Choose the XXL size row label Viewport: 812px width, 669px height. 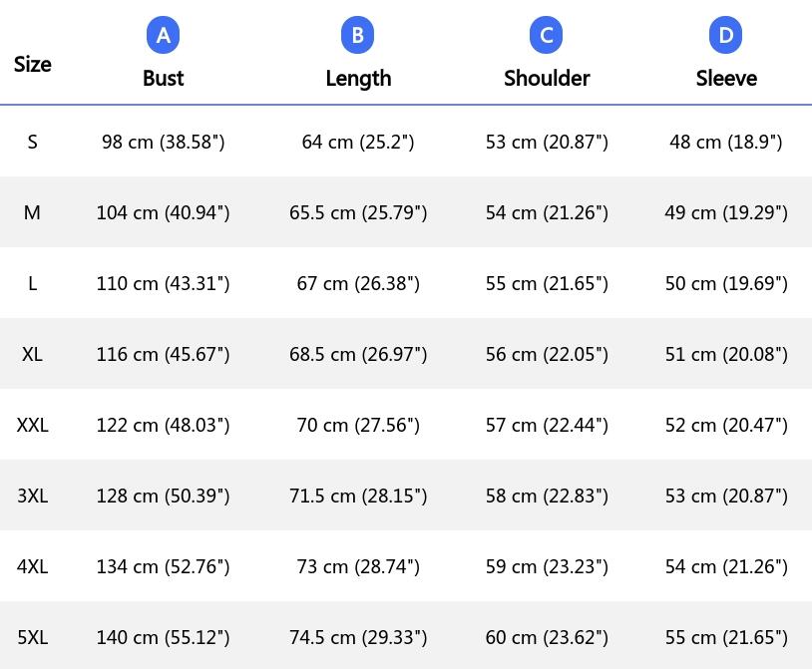point(32,426)
